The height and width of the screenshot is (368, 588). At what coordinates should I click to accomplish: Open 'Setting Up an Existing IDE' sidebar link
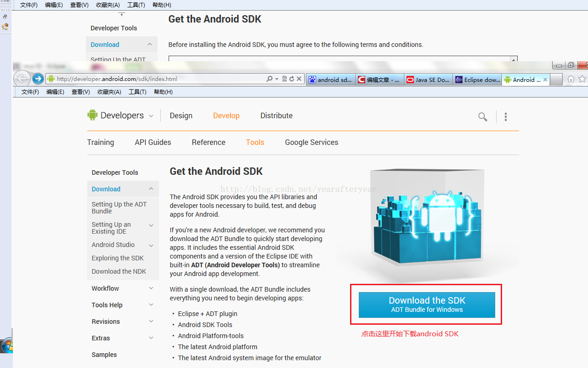[111, 228]
